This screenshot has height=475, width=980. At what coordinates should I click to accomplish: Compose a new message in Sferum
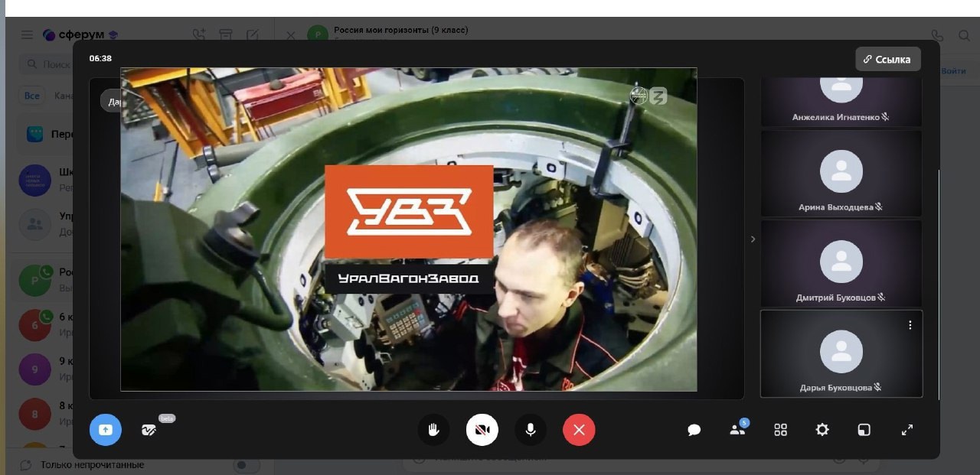pos(253,34)
